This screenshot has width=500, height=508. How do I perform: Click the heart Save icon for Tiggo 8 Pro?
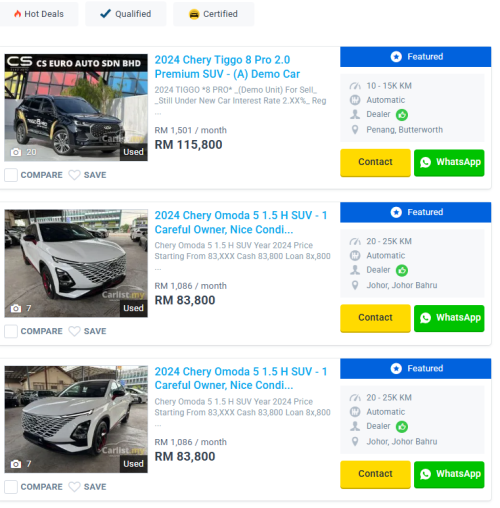point(74,175)
